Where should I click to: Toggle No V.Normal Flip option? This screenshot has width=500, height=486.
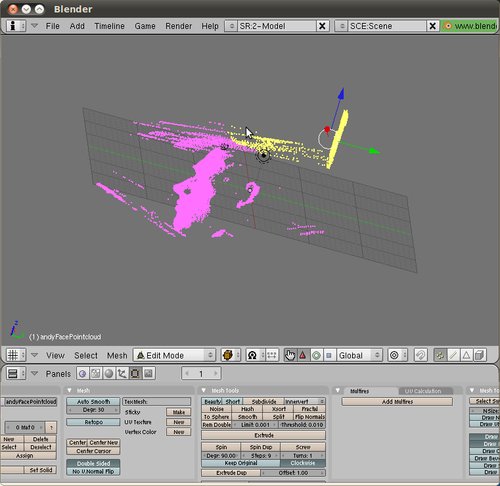[93, 471]
